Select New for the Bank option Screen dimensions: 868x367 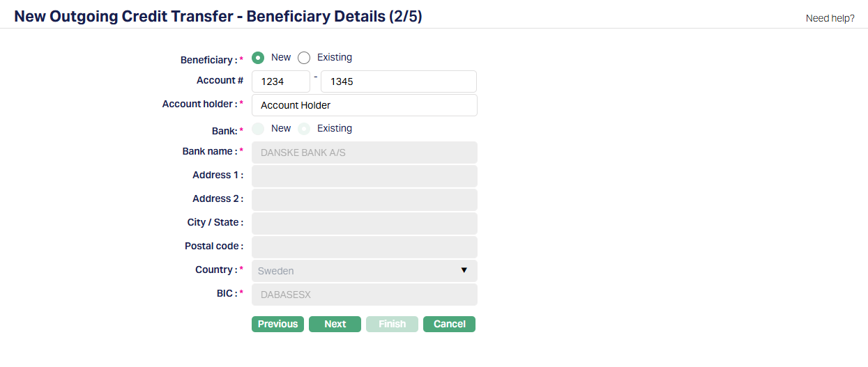tap(258, 129)
